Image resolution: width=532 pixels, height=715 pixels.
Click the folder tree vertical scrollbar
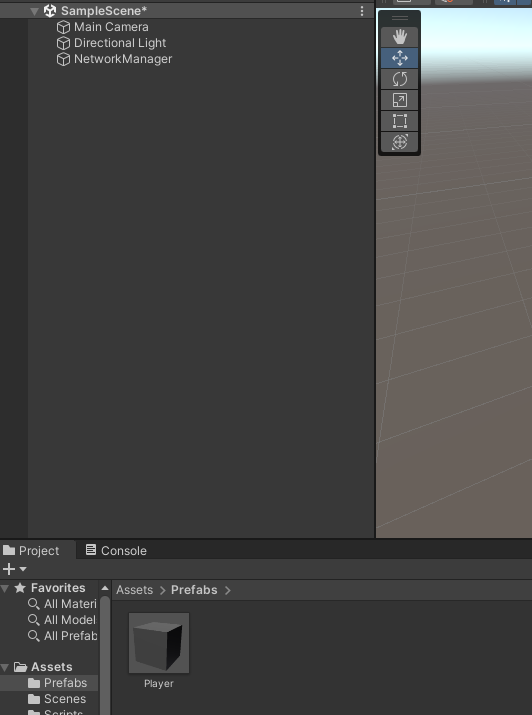coord(105,655)
